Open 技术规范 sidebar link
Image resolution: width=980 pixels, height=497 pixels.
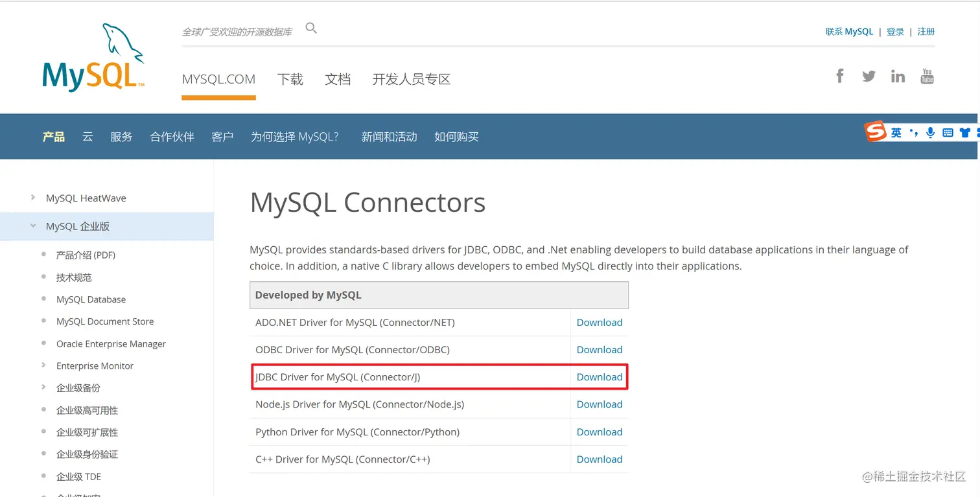coord(74,277)
